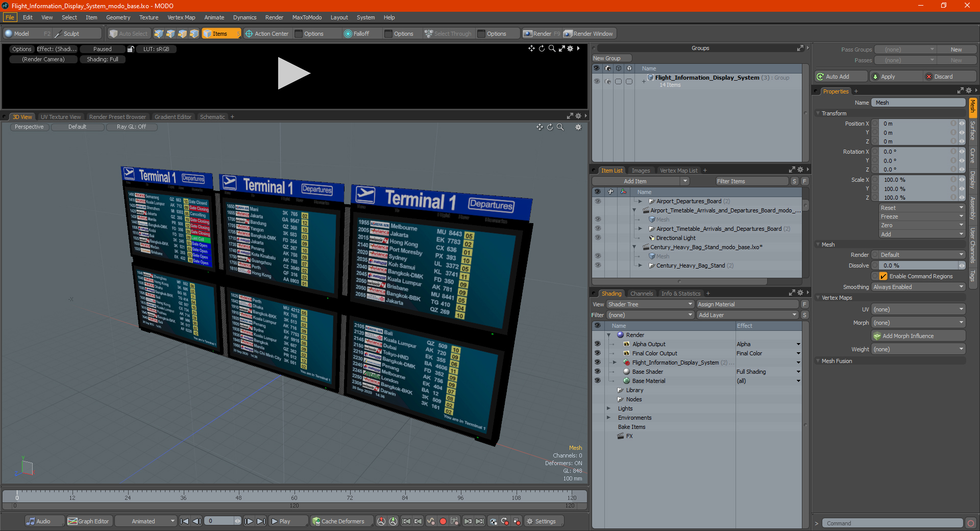Toggle Enable Command Regions checkbox
980x531 pixels.
(x=883, y=276)
